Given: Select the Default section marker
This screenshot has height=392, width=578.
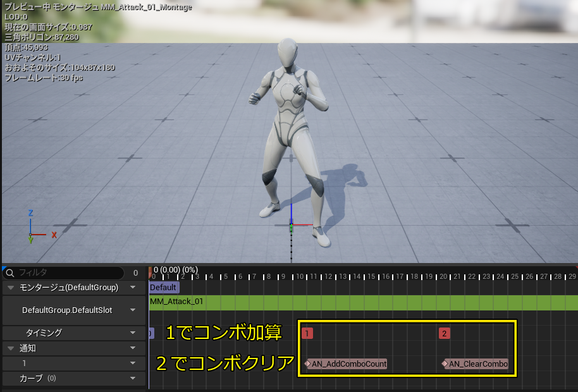Looking at the screenshot, I should click(x=164, y=288).
